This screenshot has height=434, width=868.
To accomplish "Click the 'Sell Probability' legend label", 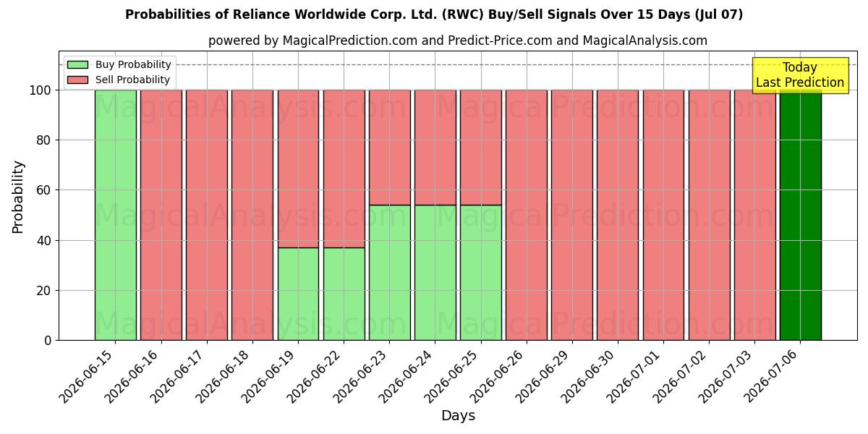I will 132,80.
